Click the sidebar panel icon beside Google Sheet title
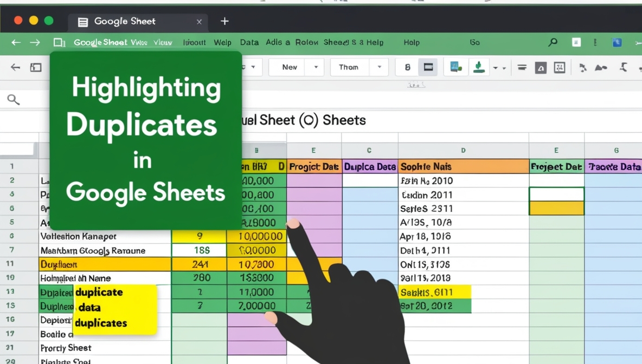 coord(59,43)
